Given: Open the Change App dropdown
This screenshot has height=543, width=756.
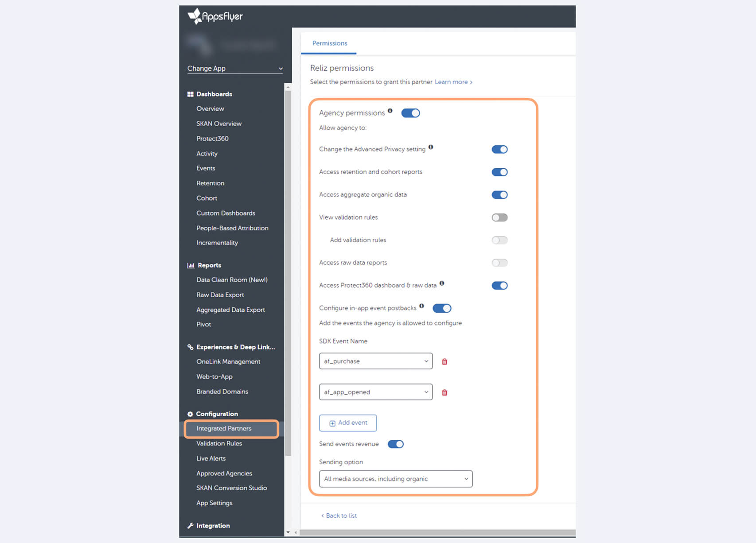Looking at the screenshot, I should click(x=235, y=69).
